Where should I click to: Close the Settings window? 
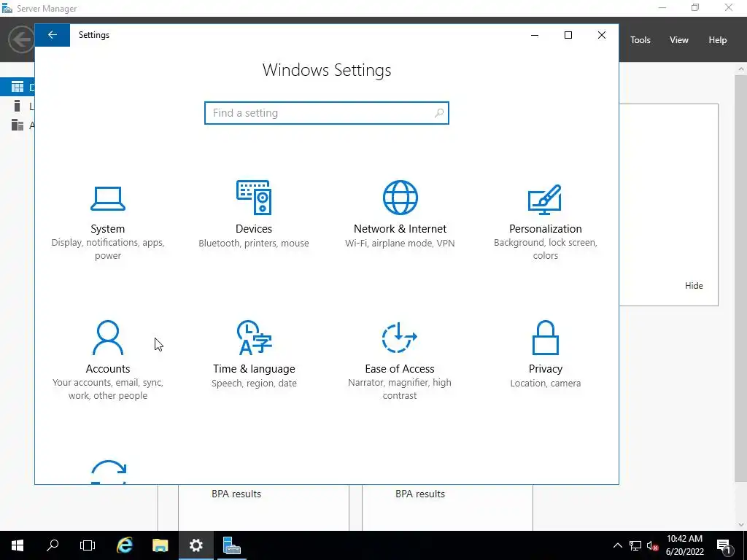click(x=602, y=35)
